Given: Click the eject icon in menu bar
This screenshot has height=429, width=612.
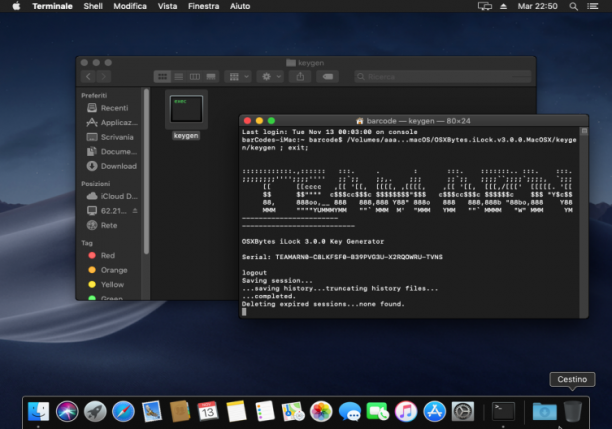Looking at the screenshot, I should pos(503,6).
